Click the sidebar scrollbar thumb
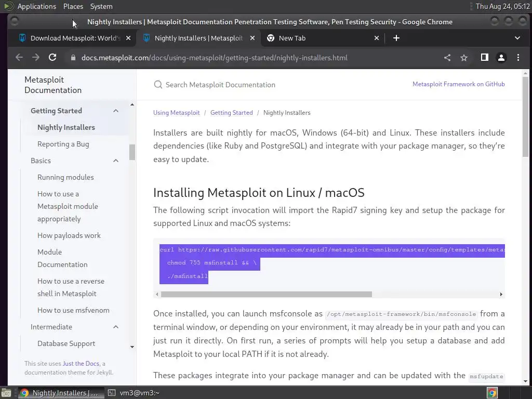This screenshot has height=399, width=532. (x=132, y=152)
